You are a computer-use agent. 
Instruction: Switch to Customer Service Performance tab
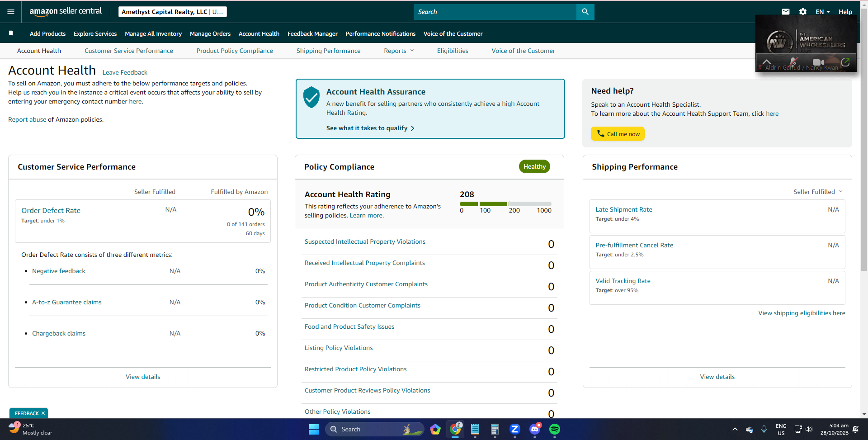pyautogui.click(x=129, y=51)
